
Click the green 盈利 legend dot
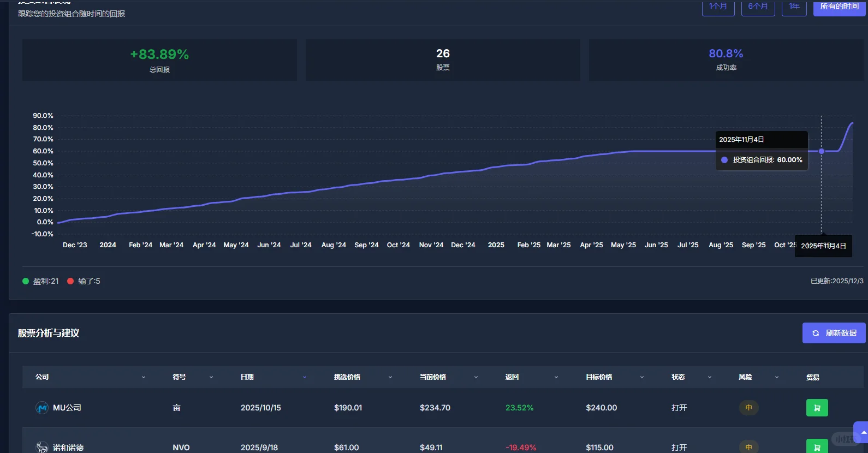(x=26, y=281)
